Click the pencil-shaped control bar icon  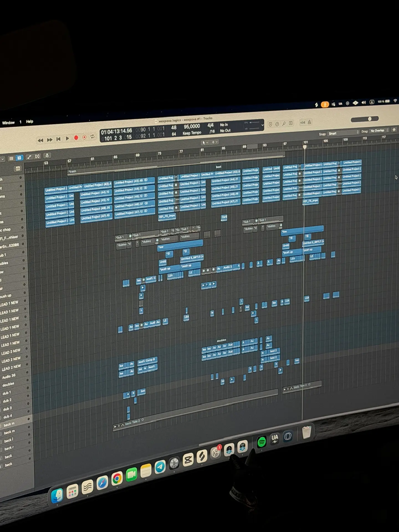[x=284, y=124]
